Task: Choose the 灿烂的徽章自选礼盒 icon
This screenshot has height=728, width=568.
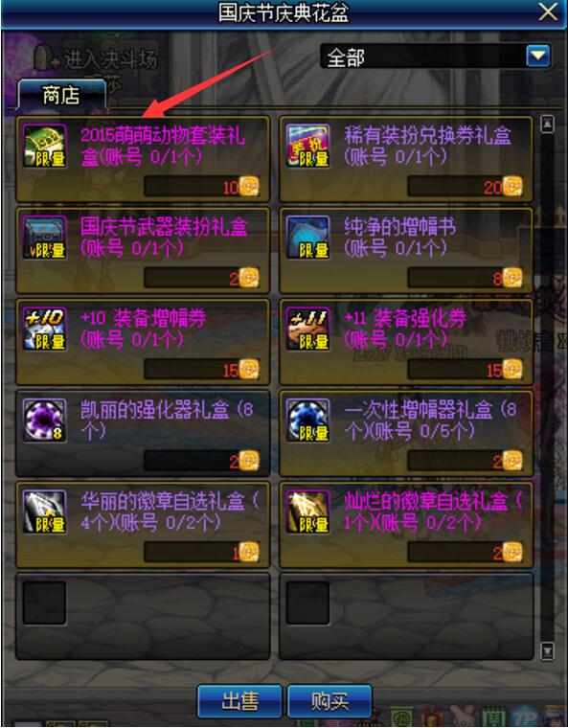Action: click(x=307, y=512)
